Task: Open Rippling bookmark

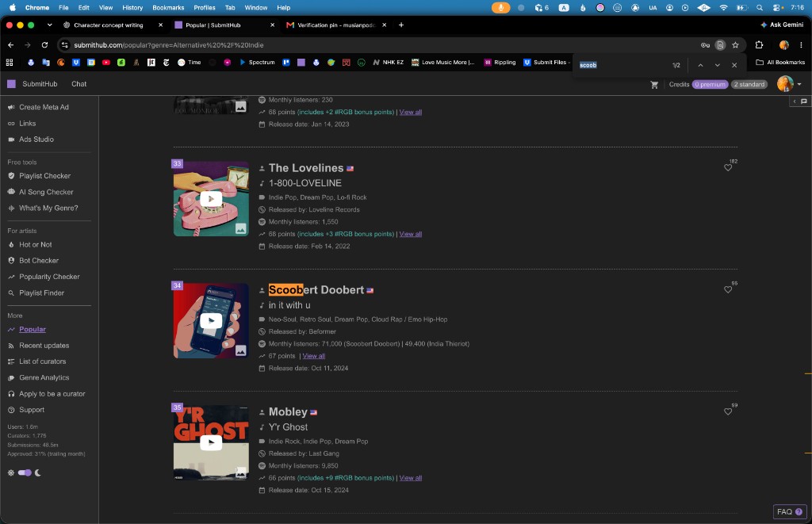Action: [500, 62]
